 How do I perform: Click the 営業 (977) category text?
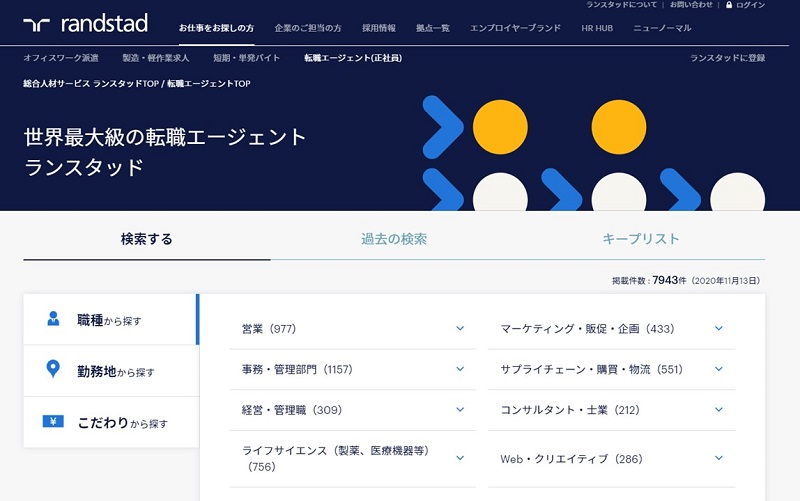(269, 329)
